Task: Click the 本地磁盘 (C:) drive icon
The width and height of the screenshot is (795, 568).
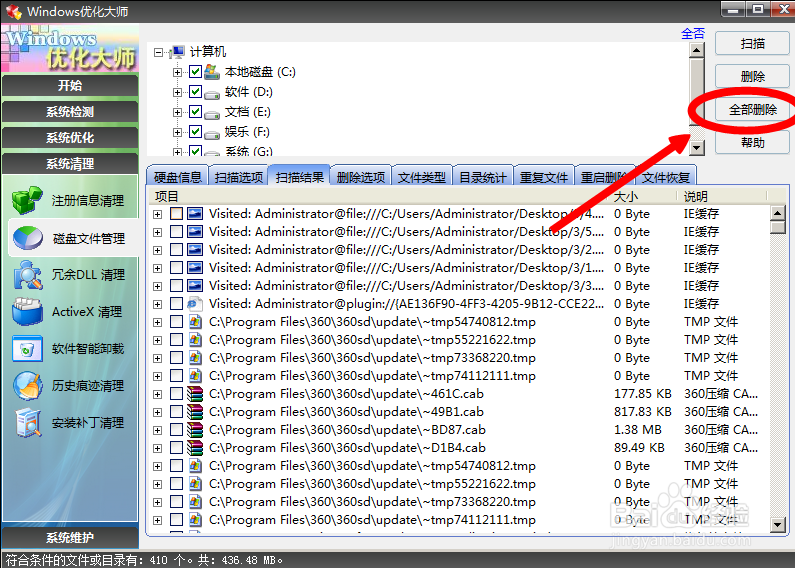Action: coord(212,72)
